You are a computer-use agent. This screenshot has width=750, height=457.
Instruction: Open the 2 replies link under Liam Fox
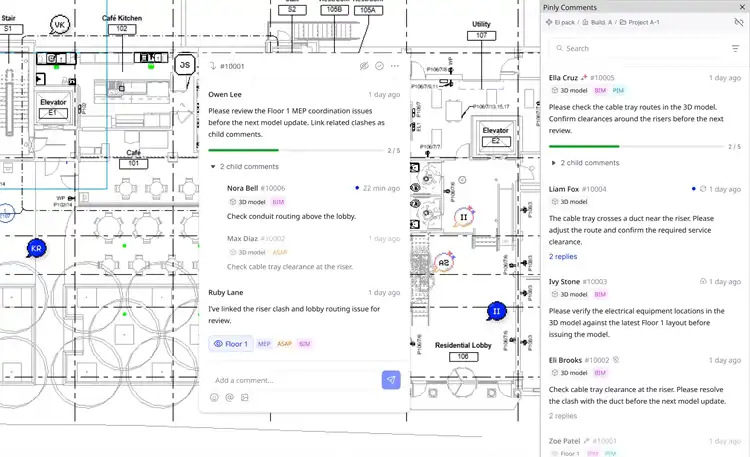(x=563, y=256)
